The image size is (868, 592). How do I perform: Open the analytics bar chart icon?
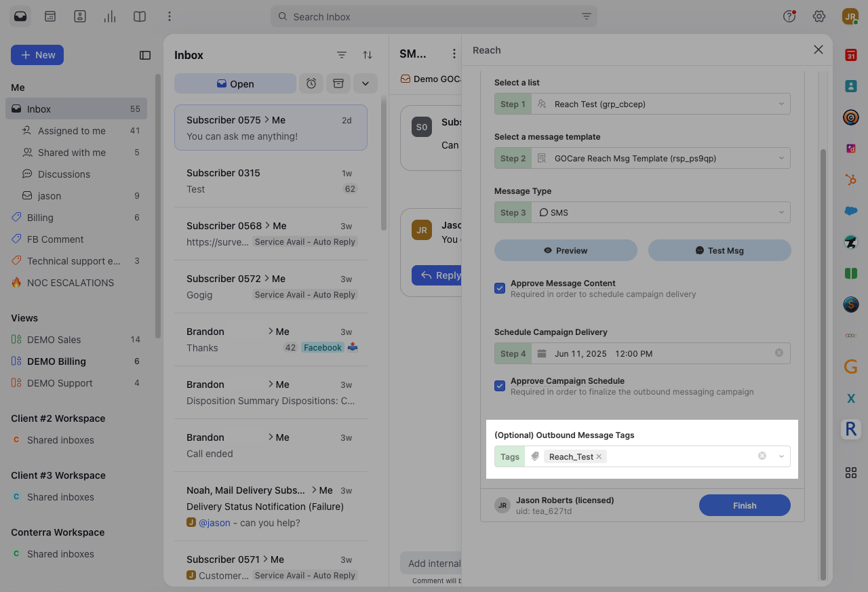[x=110, y=16]
